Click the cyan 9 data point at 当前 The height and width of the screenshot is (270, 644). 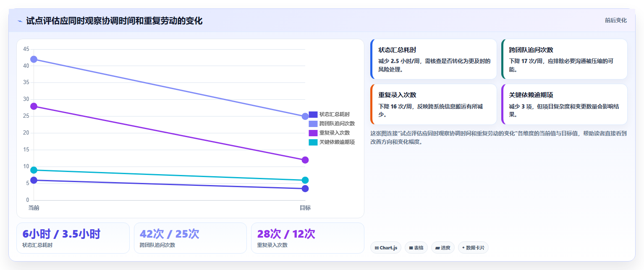point(34,170)
